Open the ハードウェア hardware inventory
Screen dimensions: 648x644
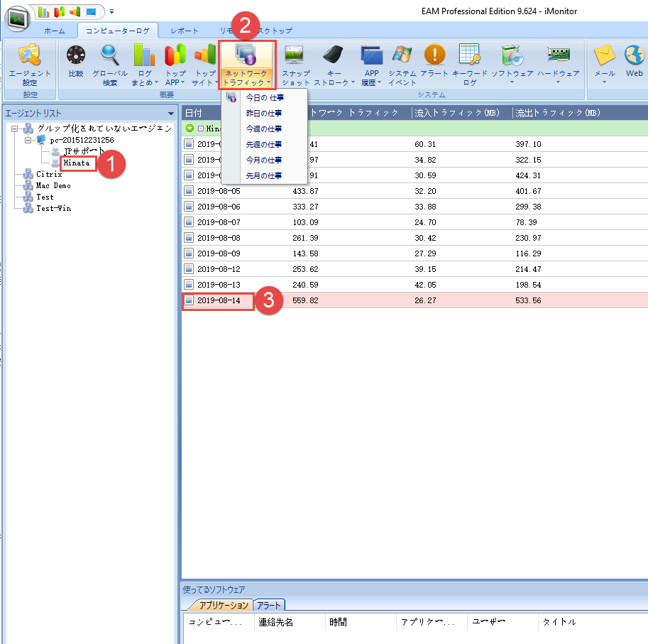point(559,65)
